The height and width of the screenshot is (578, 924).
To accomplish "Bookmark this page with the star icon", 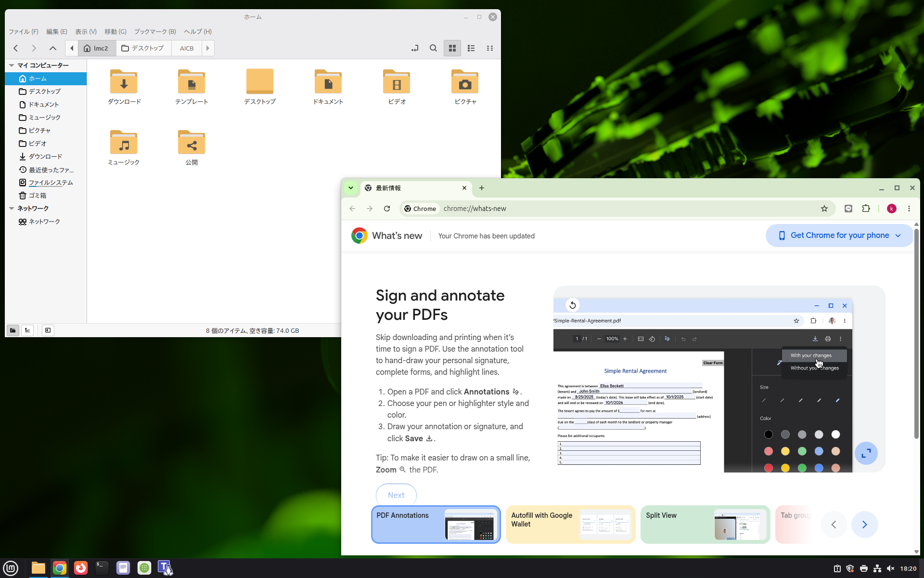I will [x=824, y=209].
